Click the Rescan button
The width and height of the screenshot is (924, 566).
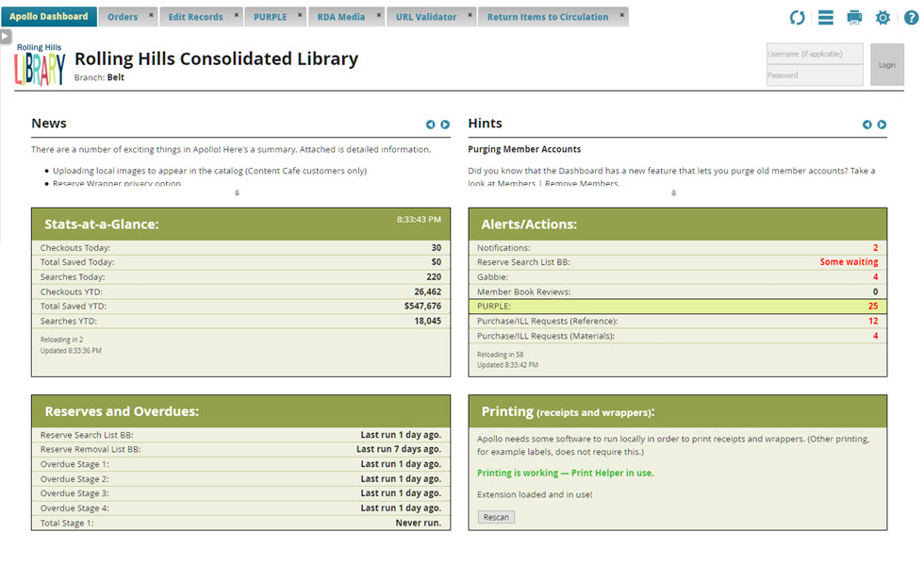point(496,517)
